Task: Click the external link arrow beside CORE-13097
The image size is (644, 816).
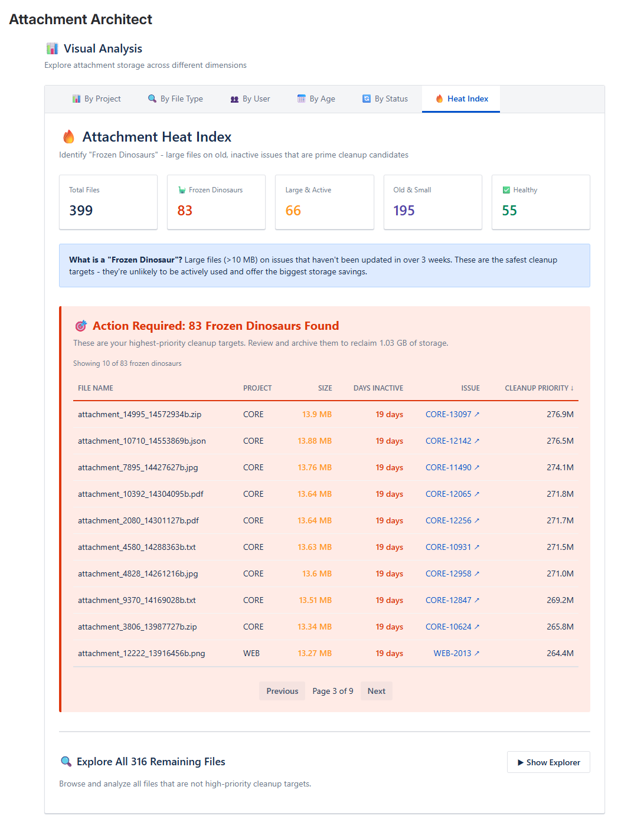Action: pyautogui.click(x=477, y=414)
